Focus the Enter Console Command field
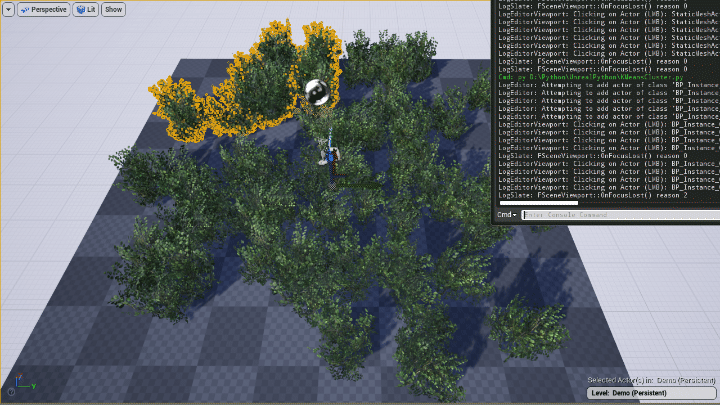This screenshot has height=405, width=720. point(621,215)
